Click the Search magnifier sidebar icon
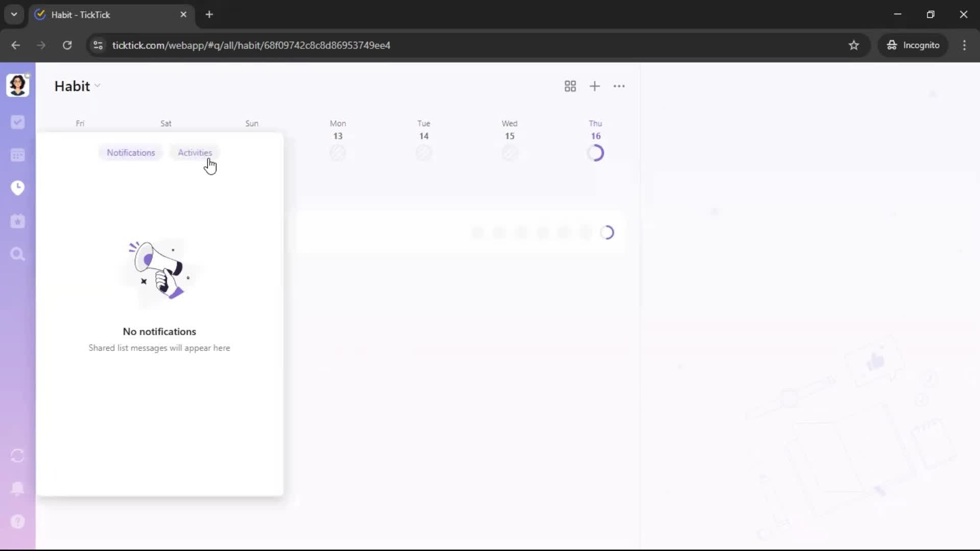Screen dimensions: 980x551 (17, 254)
